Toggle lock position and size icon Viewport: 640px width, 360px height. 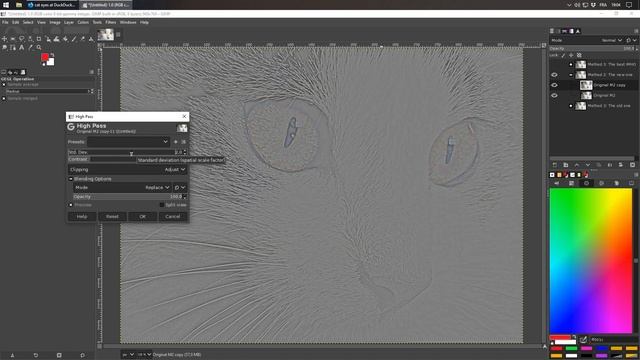click(571, 55)
